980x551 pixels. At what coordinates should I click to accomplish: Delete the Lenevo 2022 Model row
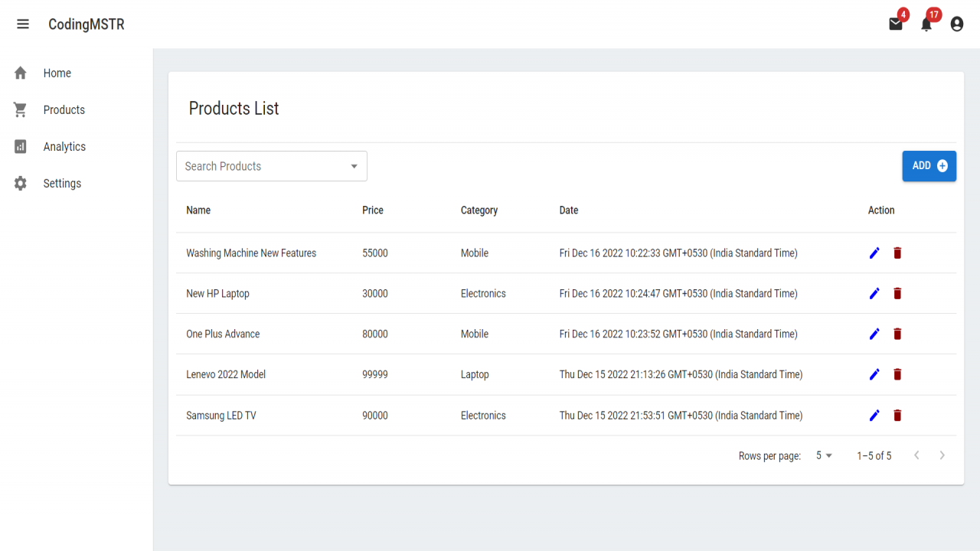click(x=897, y=374)
